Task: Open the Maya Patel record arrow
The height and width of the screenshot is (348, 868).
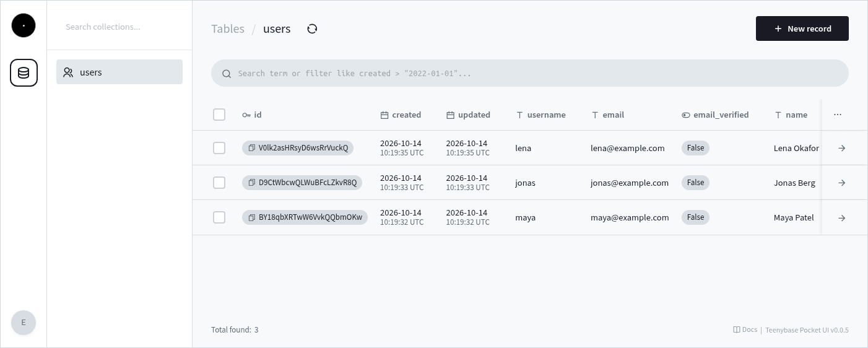Action: click(x=841, y=217)
